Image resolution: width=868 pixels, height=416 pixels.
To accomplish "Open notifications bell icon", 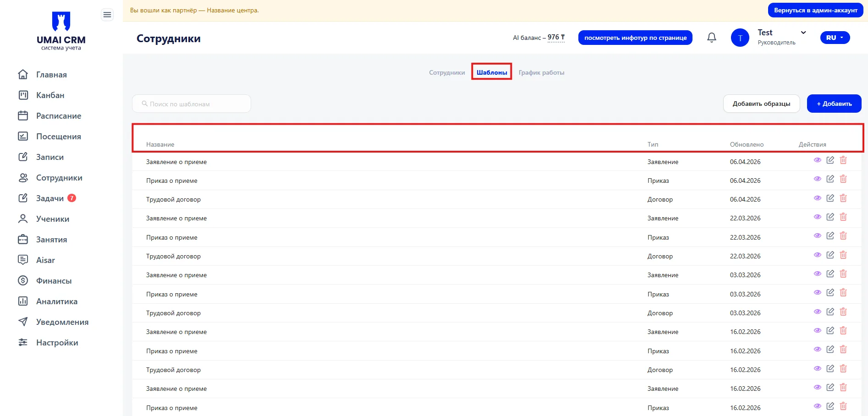I will pyautogui.click(x=712, y=38).
